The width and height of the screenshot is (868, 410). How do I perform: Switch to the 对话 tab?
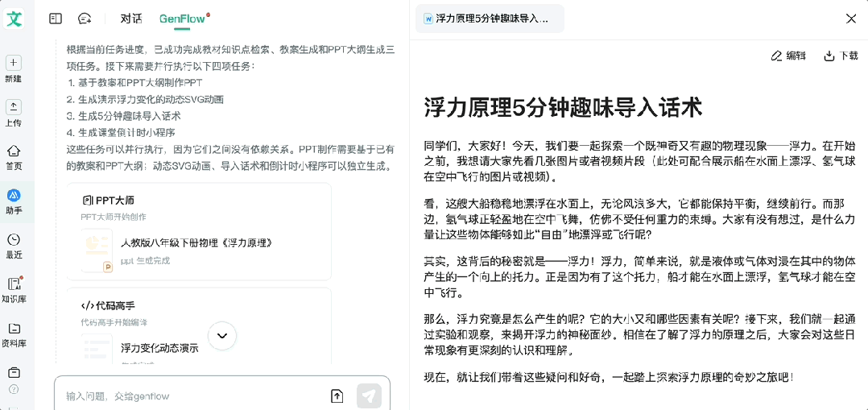click(130, 19)
